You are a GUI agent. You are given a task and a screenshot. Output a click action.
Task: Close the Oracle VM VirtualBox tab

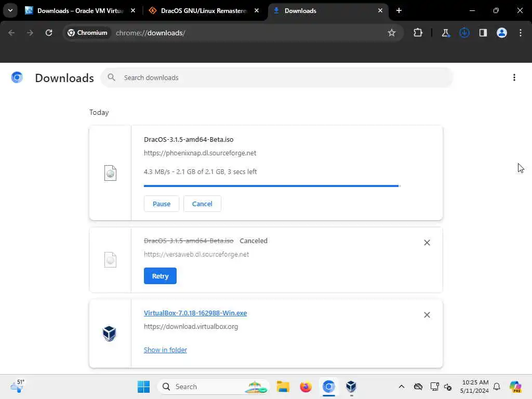[133, 10]
